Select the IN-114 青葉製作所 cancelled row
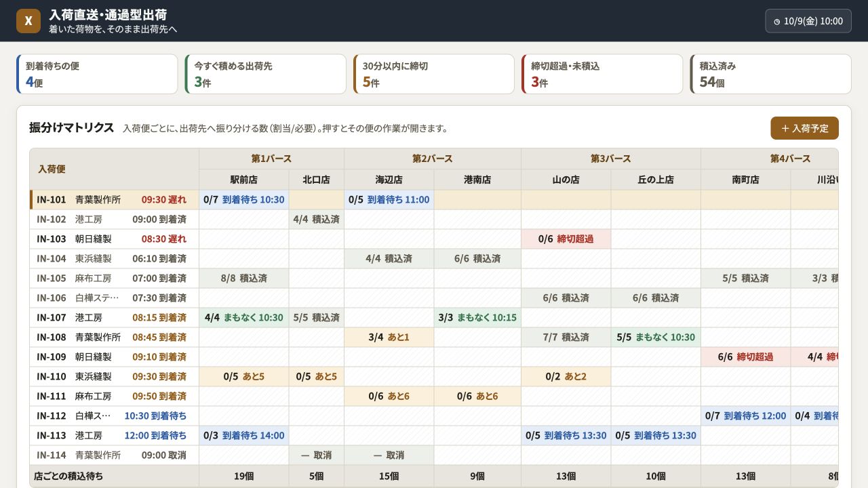Viewport: 868px width, 488px height. 114,455
